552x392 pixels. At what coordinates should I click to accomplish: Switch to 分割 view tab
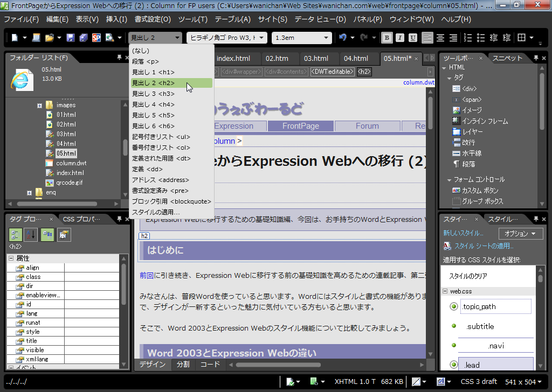(x=183, y=365)
